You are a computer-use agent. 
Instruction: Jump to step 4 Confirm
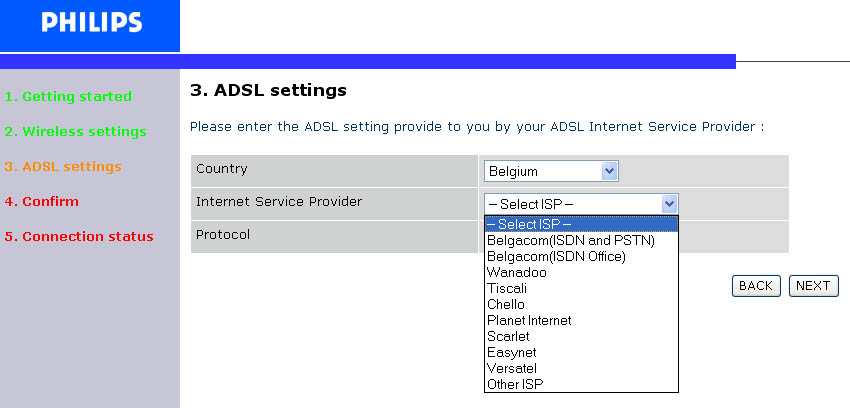tap(41, 201)
